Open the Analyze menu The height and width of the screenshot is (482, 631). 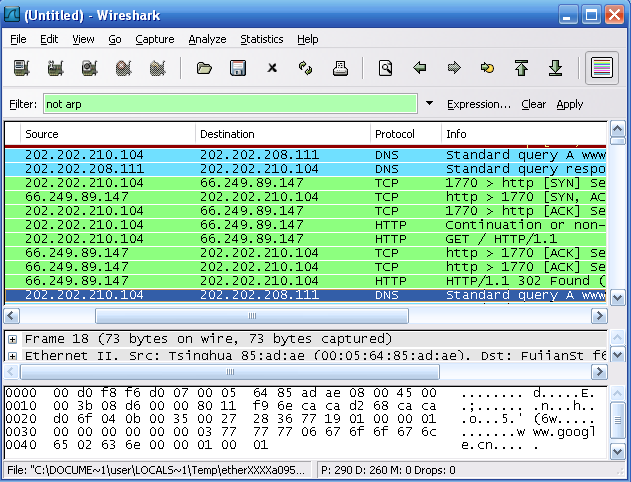(207, 39)
